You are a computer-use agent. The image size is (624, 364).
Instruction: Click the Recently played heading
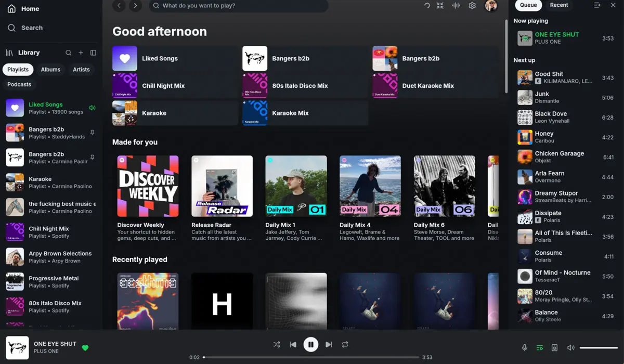(140, 259)
